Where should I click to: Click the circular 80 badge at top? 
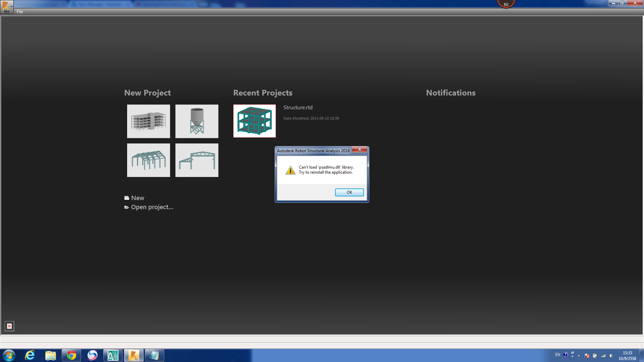point(506,4)
